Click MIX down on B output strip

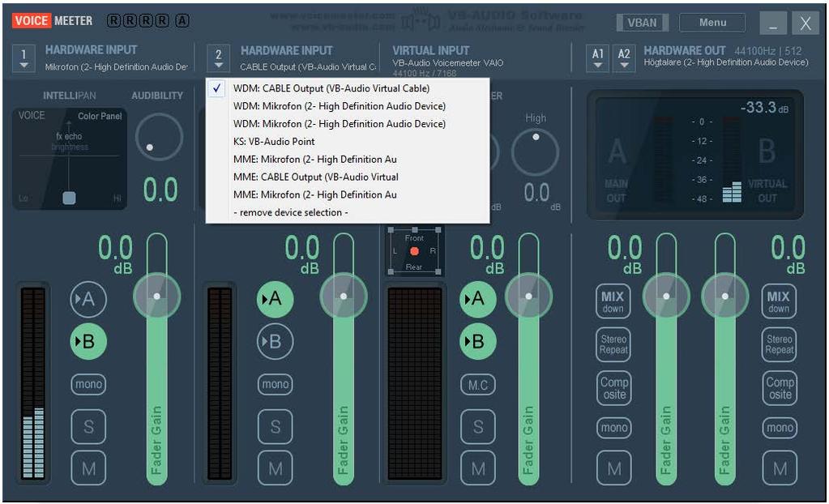779,301
